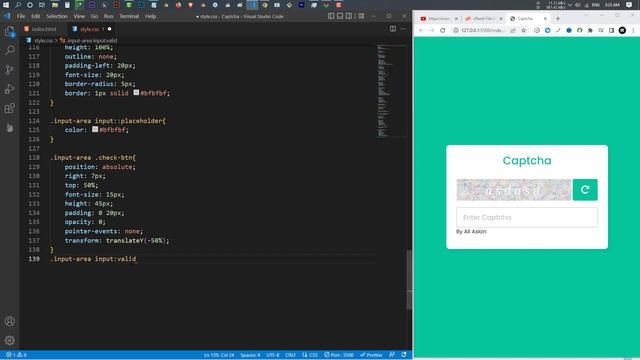Toggle Live Server Port: 5500
Screen dimensions: 640x360
pos(339,355)
